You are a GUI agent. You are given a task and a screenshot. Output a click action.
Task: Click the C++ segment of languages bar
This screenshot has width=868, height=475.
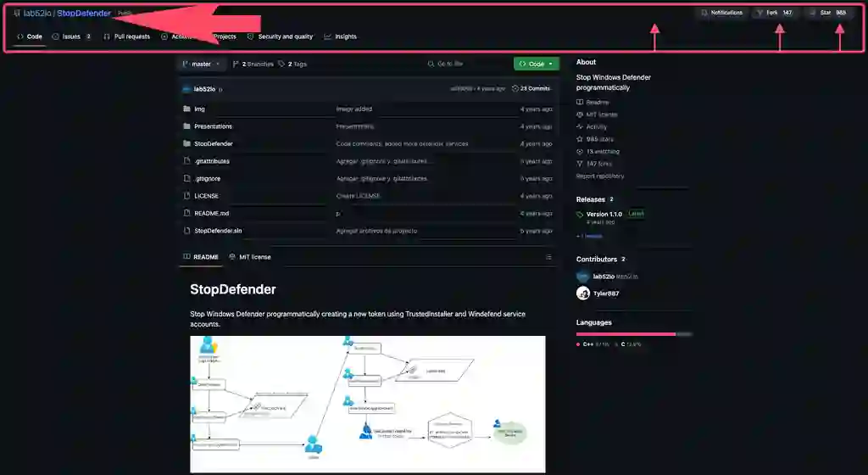[x=626, y=334]
